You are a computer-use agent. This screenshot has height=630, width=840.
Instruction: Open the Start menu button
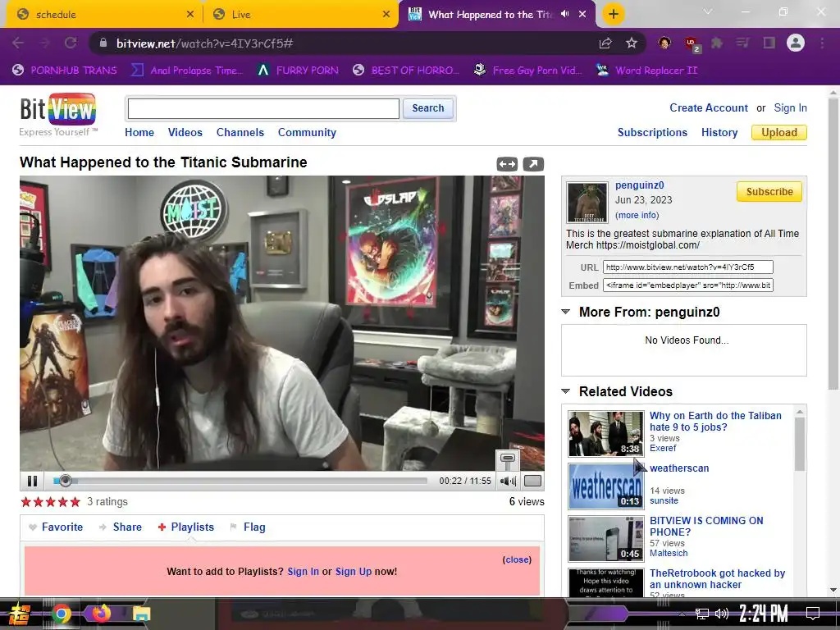19,614
